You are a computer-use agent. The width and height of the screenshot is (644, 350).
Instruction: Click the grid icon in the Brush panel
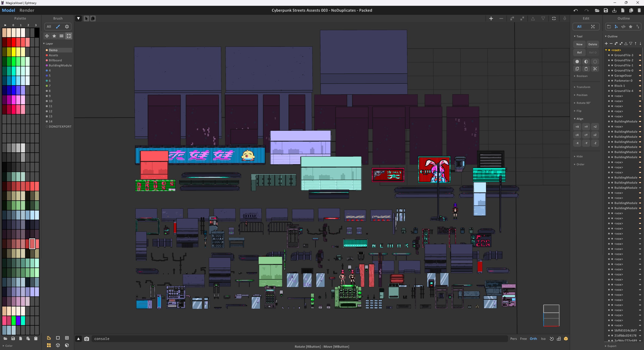pos(61,36)
